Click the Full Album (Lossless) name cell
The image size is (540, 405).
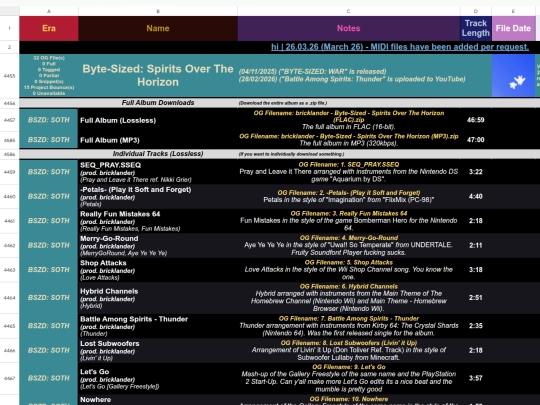coord(158,120)
